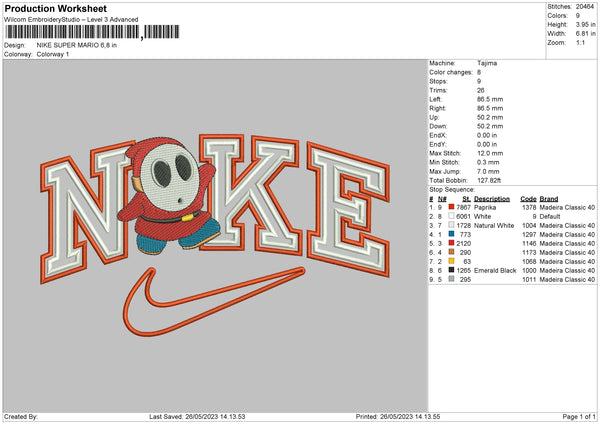
Task: Click the 'Last Saved: 26/05/2023 14.13.53' text
Action: tap(197, 417)
